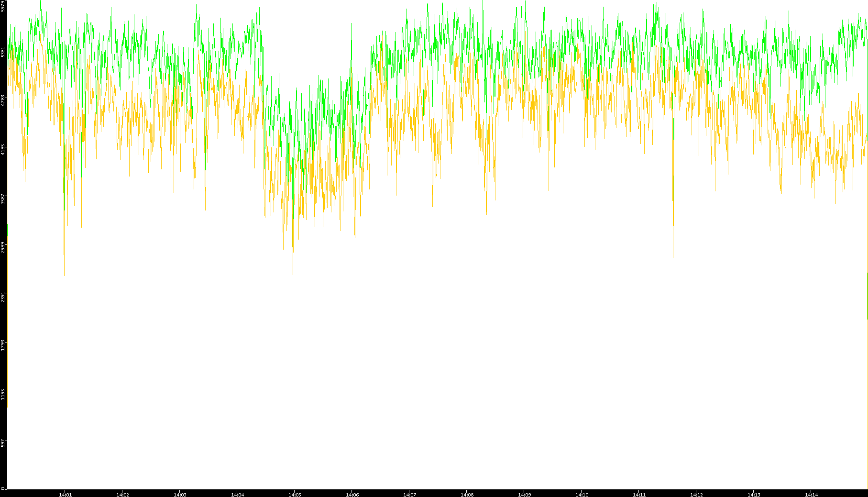Screen dimensions: 868x497
Task: Select the 3587 value on vertical axis
Action: point(3,199)
